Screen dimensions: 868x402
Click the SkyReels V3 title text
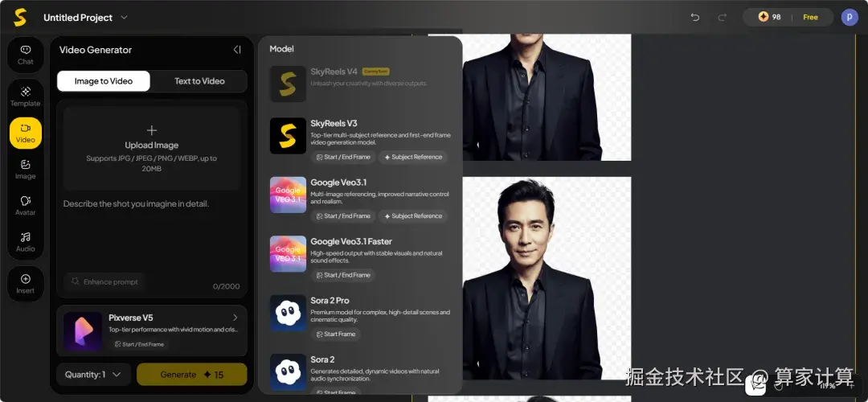point(334,124)
